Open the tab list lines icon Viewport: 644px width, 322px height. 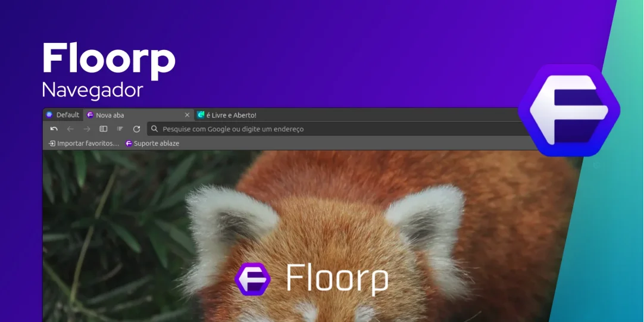[x=120, y=129]
